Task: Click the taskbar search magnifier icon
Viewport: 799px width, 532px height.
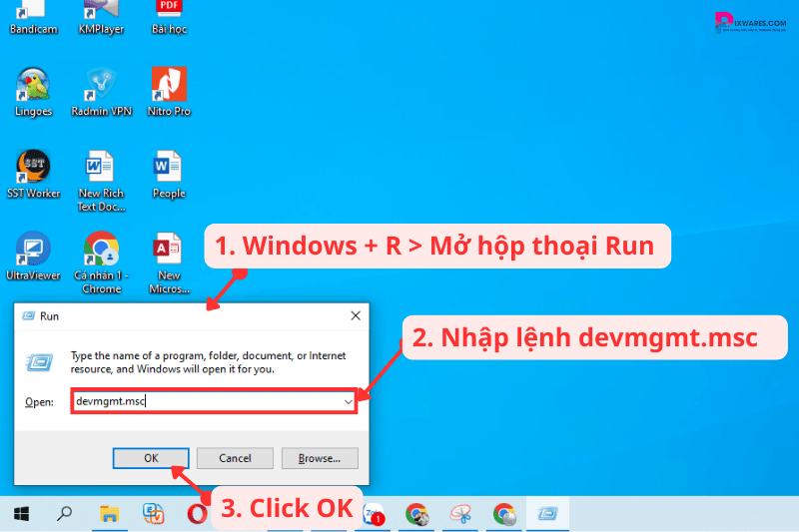Action: click(x=65, y=514)
